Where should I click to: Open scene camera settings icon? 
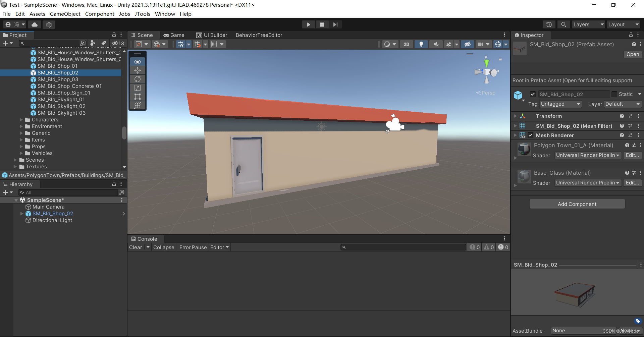(x=481, y=44)
